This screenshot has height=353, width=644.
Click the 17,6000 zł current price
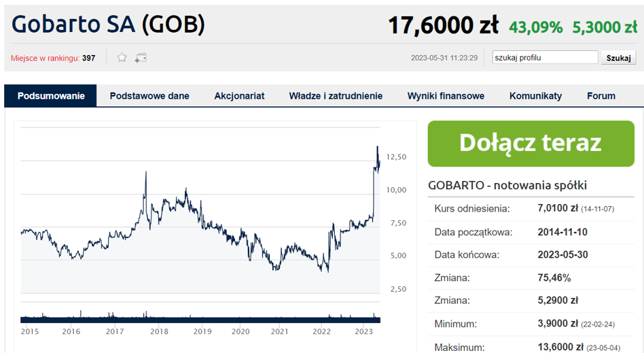pos(443,26)
